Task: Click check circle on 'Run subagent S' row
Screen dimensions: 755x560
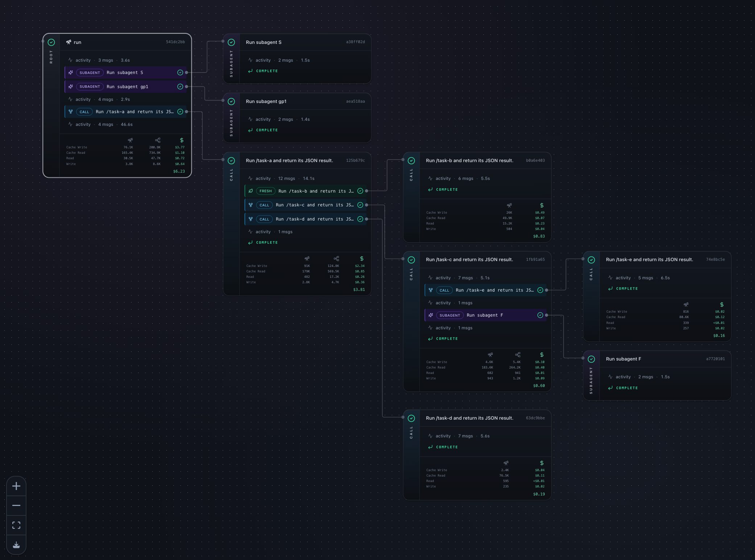Action: (180, 73)
